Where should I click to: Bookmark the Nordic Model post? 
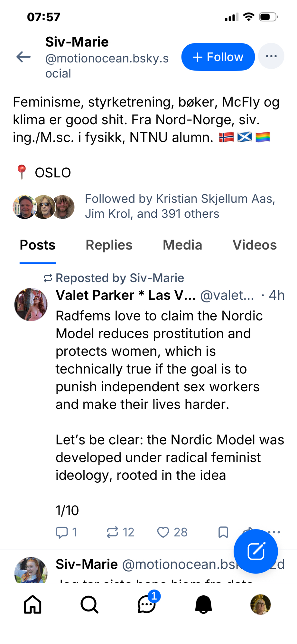[x=223, y=532]
